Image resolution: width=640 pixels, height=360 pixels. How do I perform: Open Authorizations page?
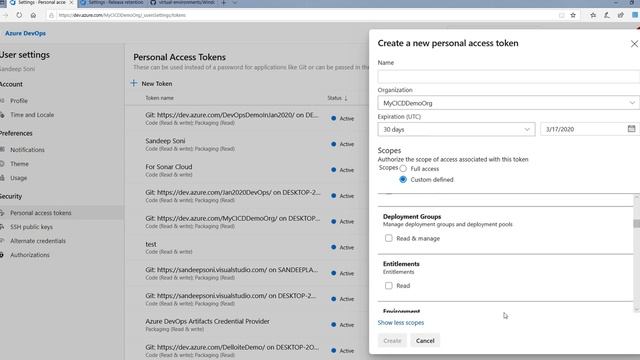29,255
